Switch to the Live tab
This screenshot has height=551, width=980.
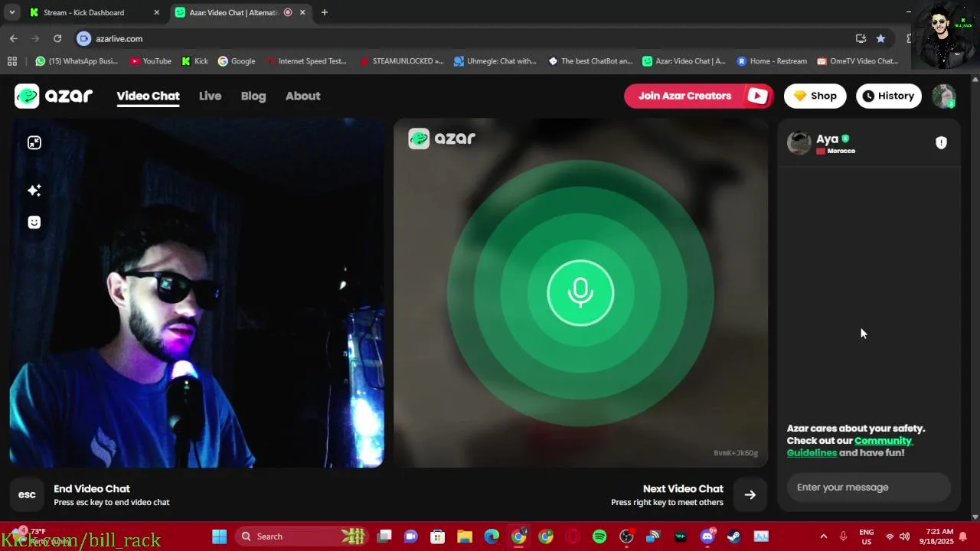point(210,96)
